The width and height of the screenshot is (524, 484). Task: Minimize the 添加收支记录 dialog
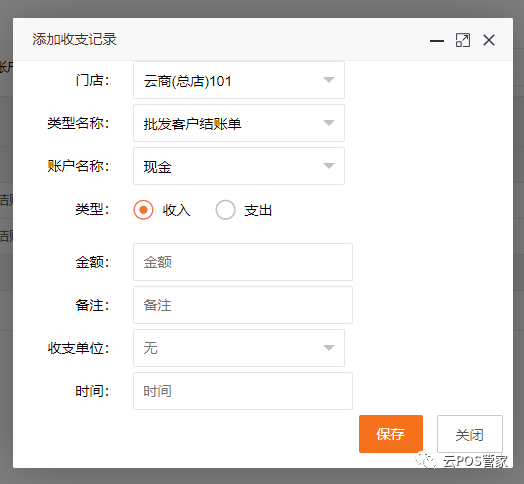[x=436, y=41]
